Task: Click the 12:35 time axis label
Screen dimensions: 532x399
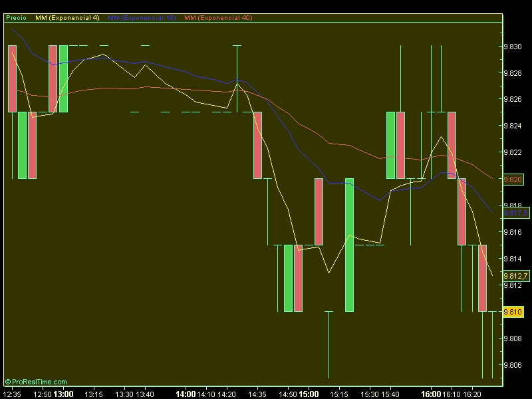Action: point(12,394)
